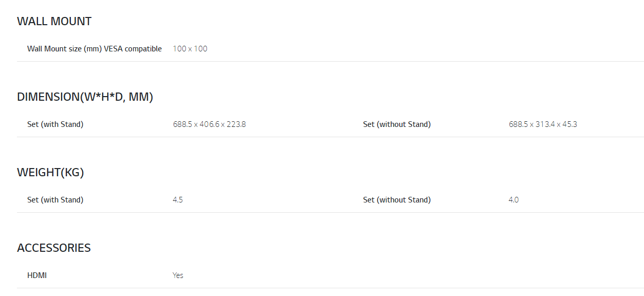Viewport: 644px width, 296px height.
Task: Click the Yes value next to HDMI
Action: [178, 275]
